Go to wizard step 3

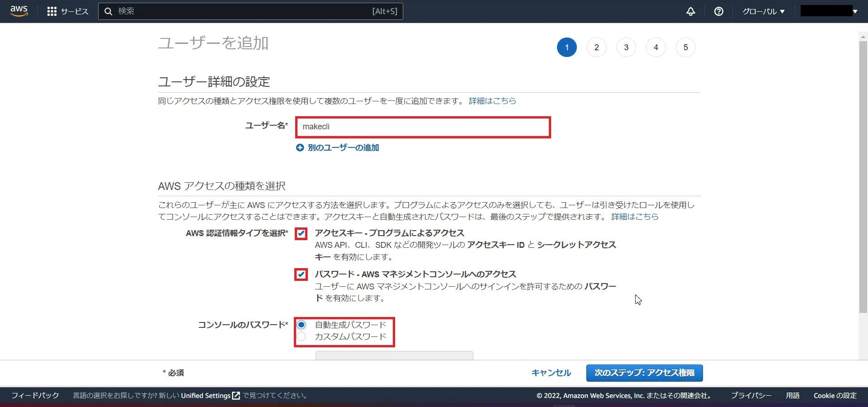click(x=626, y=47)
